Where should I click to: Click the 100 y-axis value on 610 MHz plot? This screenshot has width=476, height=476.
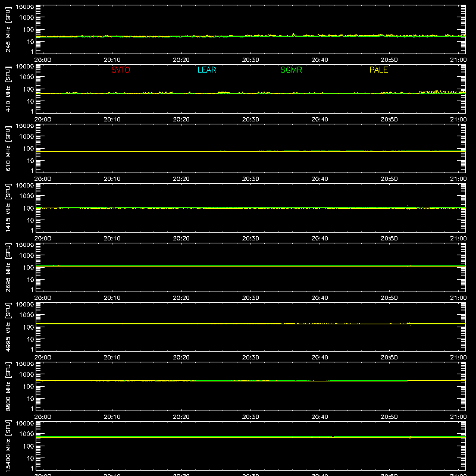point(29,149)
